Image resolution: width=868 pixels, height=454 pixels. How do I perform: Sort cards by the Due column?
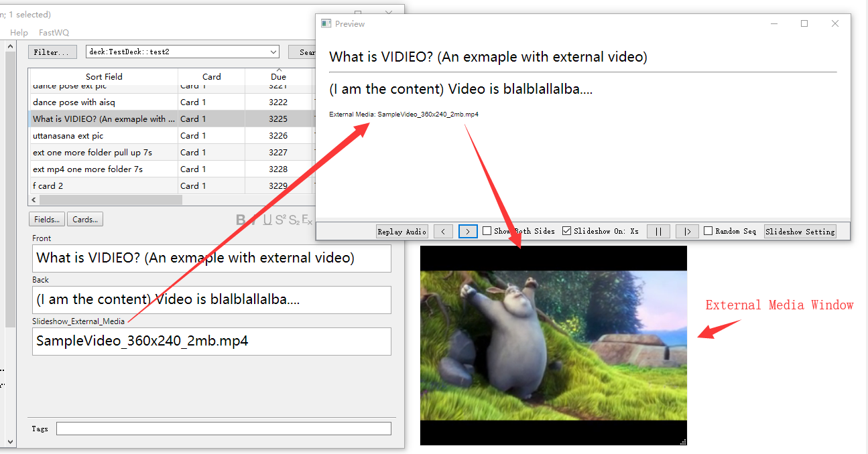coord(278,76)
